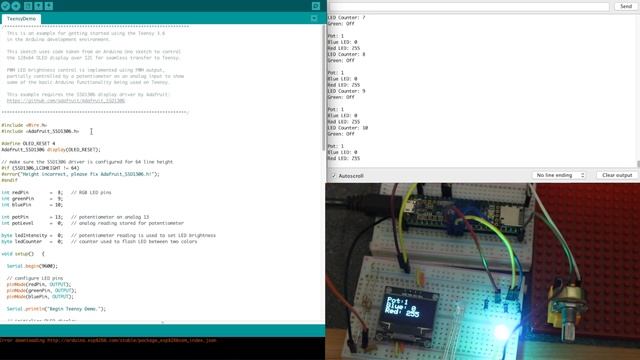Click the Open sketch toolbar icon
Screen dimensions: 640x360
pos(38,6)
